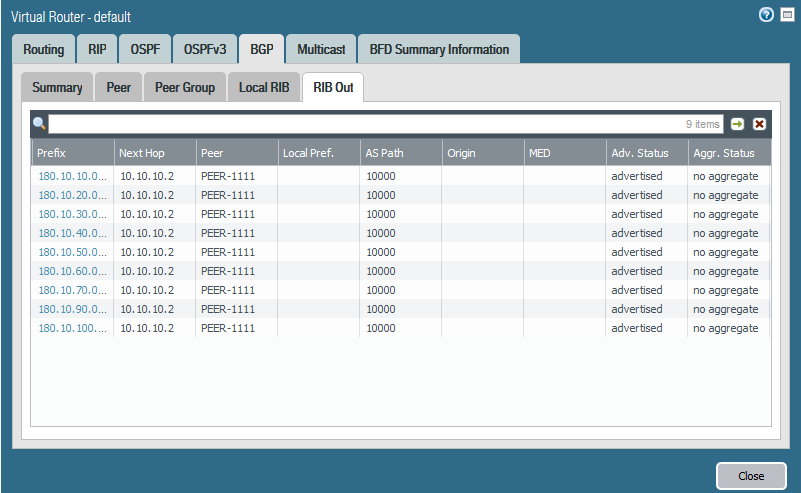The image size is (801, 493).
Task: Show the BGP Summary sub-tab
Action: 57,87
